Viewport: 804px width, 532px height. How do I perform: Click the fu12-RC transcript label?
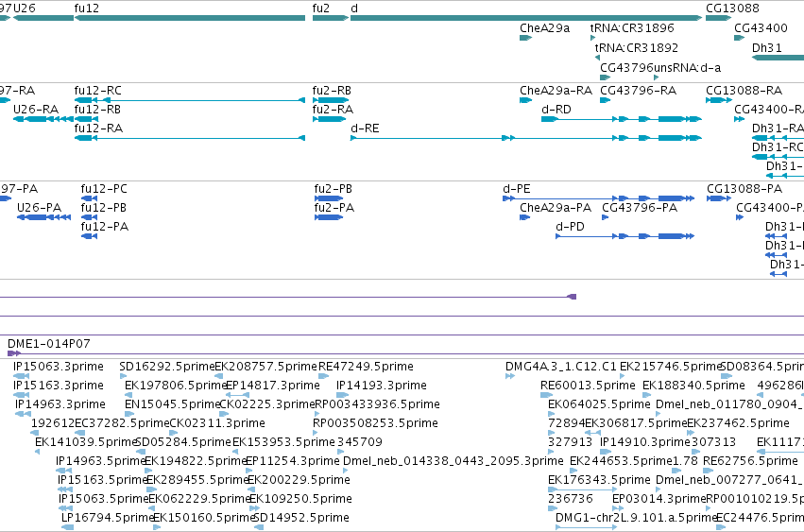tap(98, 91)
